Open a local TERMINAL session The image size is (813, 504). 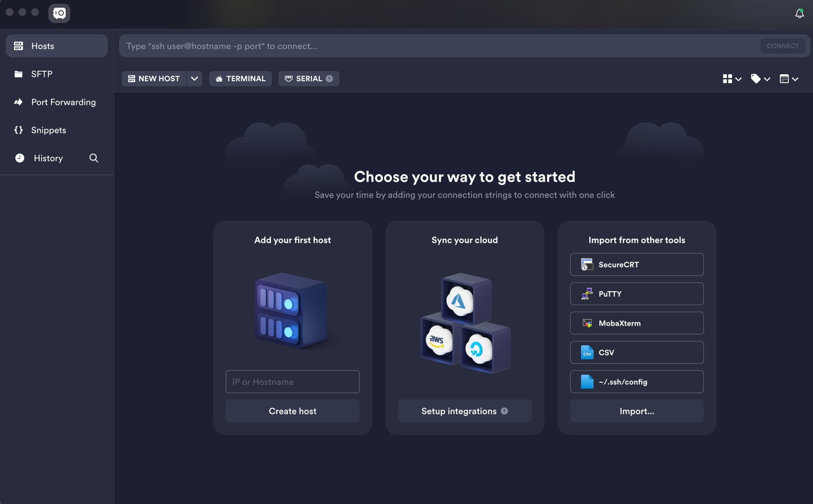(x=241, y=79)
